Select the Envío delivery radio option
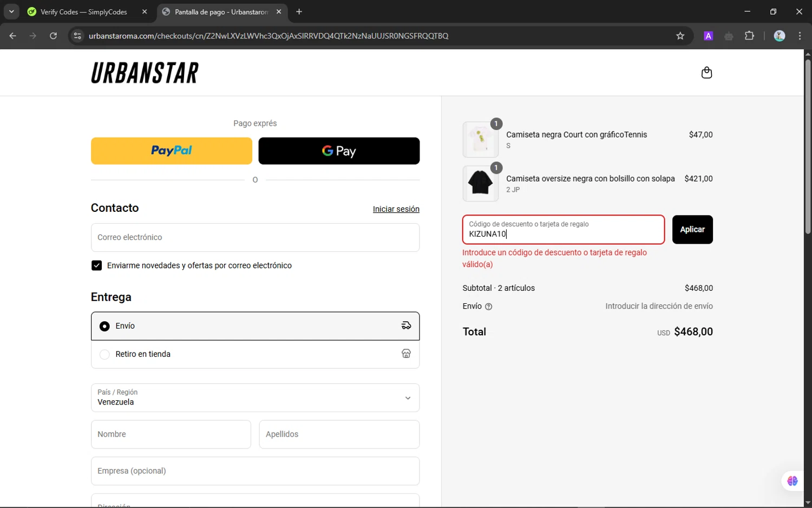812x508 pixels. (x=104, y=326)
